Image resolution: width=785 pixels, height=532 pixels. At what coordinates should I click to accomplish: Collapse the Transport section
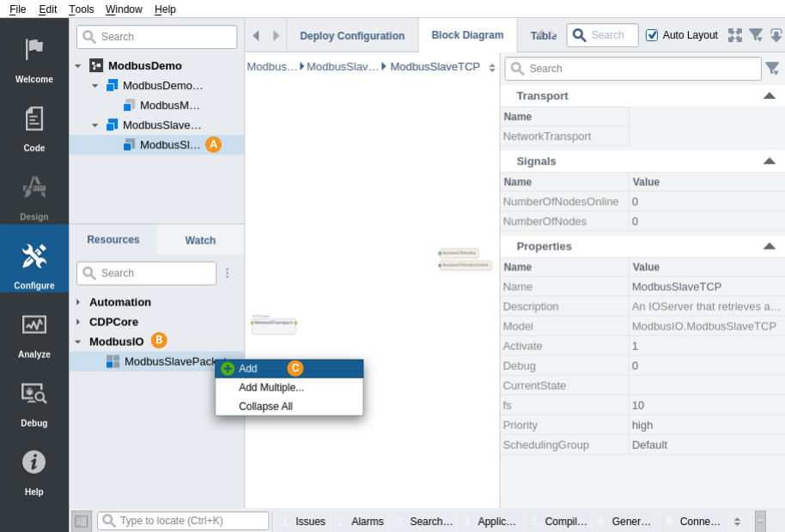769,96
